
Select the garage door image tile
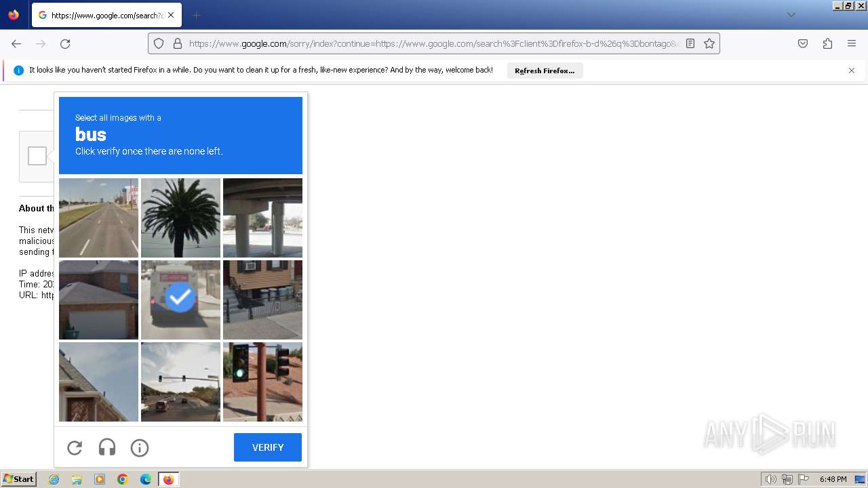pos(98,300)
